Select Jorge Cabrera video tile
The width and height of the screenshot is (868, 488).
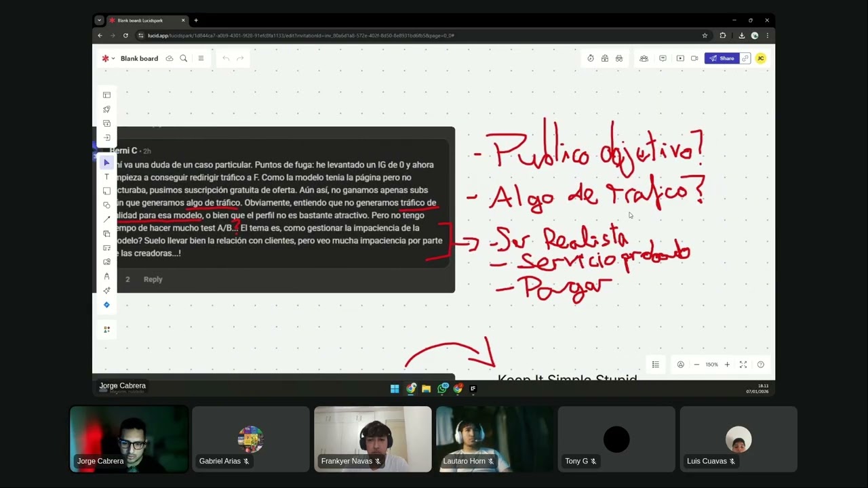(x=129, y=439)
